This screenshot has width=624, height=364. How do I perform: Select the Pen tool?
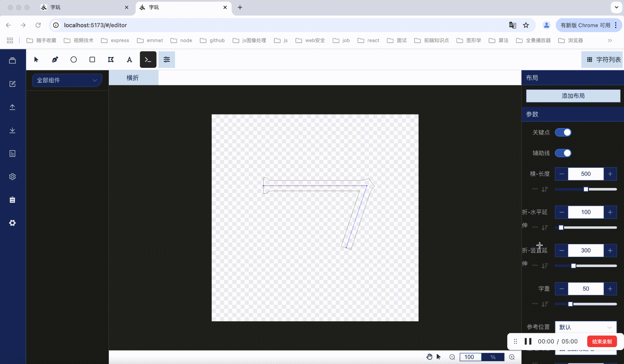55,60
